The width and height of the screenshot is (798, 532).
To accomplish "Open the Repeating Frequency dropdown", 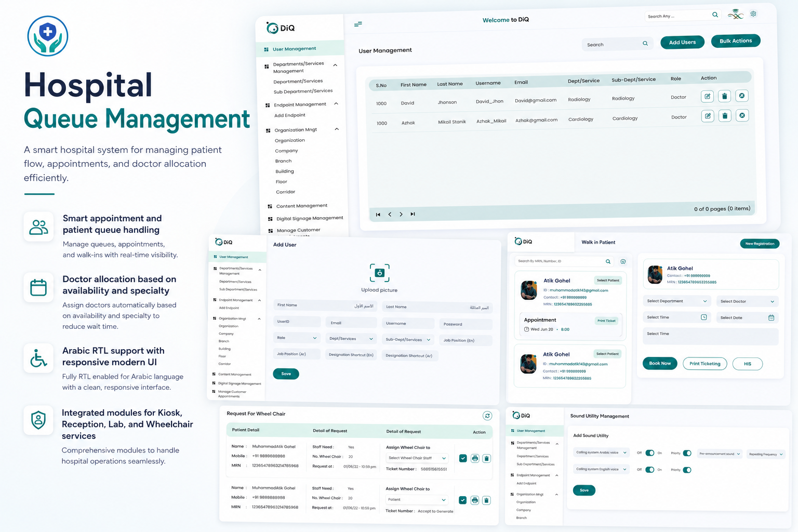I will [x=766, y=454].
